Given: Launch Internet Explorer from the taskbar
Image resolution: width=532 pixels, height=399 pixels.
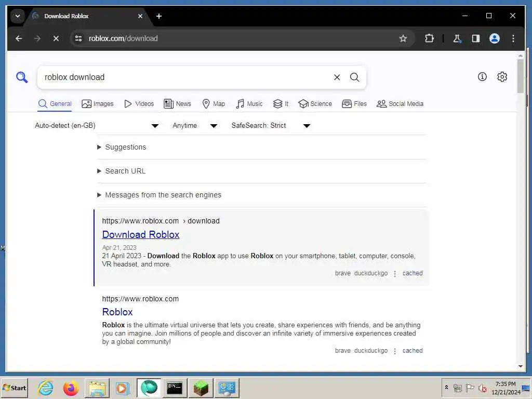Looking at the screenshot, I should point(46,388).
